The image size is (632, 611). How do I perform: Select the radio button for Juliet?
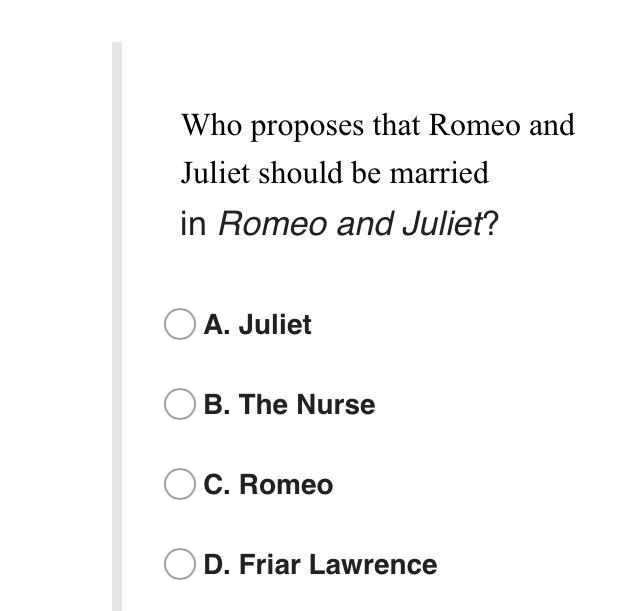pyautogui.click(x=179, y=324)
